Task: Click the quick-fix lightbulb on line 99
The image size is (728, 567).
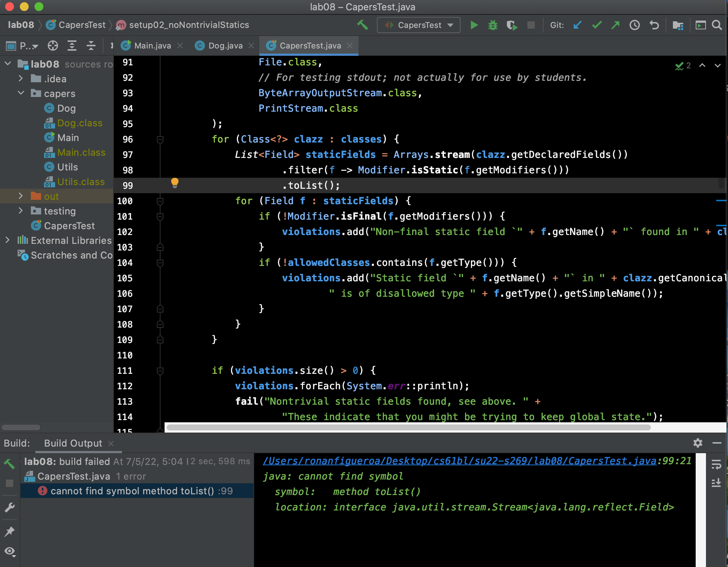Action: click(175, 183)
